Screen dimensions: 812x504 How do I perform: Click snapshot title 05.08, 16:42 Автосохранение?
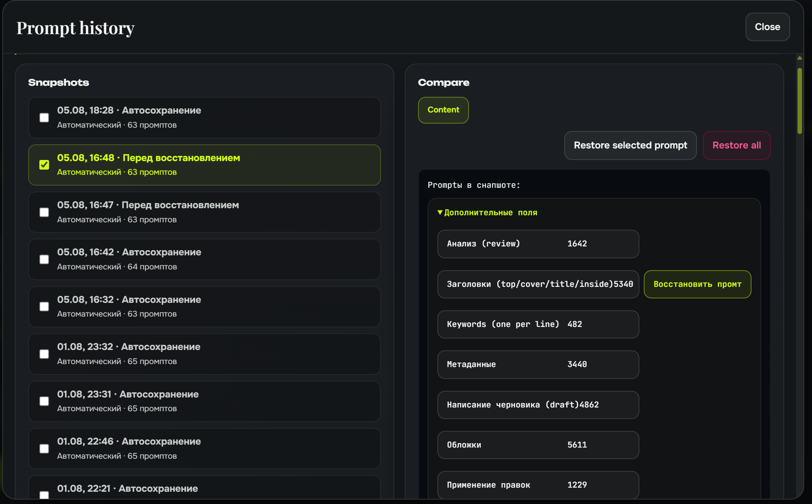point(129,252)
